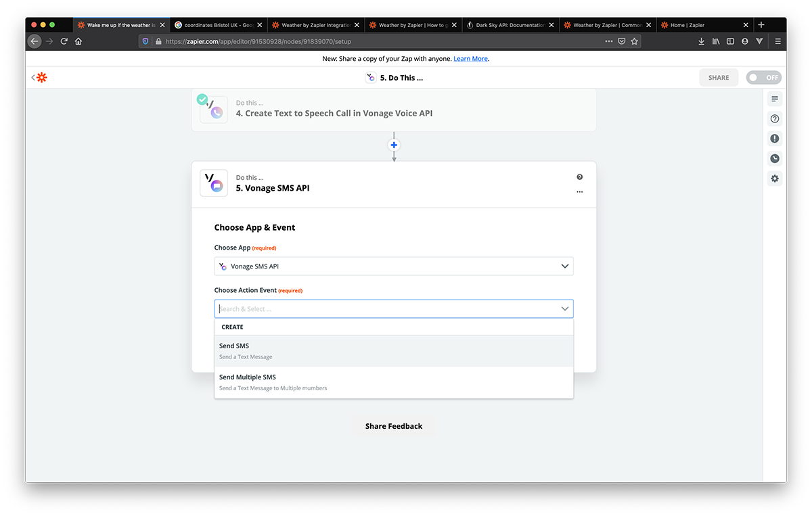Viewport: 812px width, 516px height.
Task: Click the CREATE section header
Action: (x=232, y=327)
